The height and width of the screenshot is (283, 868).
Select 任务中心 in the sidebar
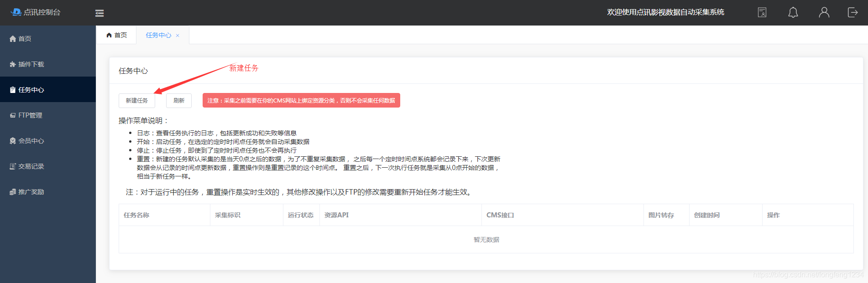pyautogui.click(x=31, y=90)
